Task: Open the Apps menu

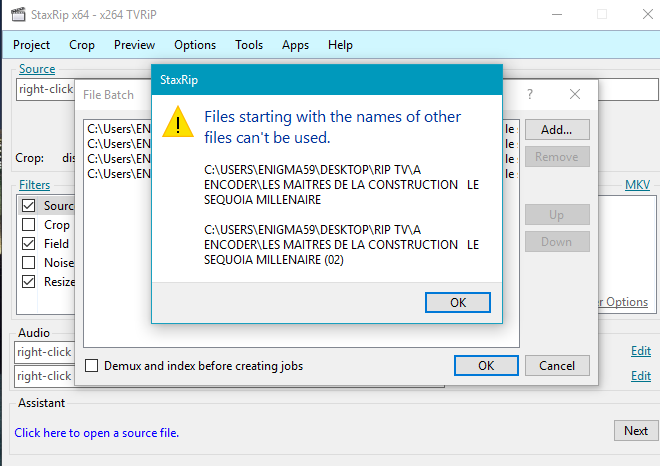Action: (x=295, y=45)
